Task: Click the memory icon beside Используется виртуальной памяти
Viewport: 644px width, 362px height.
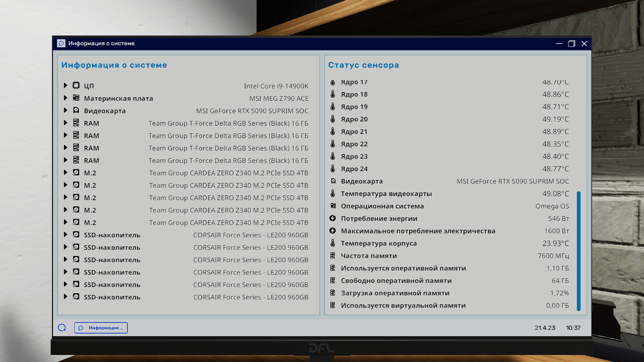Action: point(333,305)
